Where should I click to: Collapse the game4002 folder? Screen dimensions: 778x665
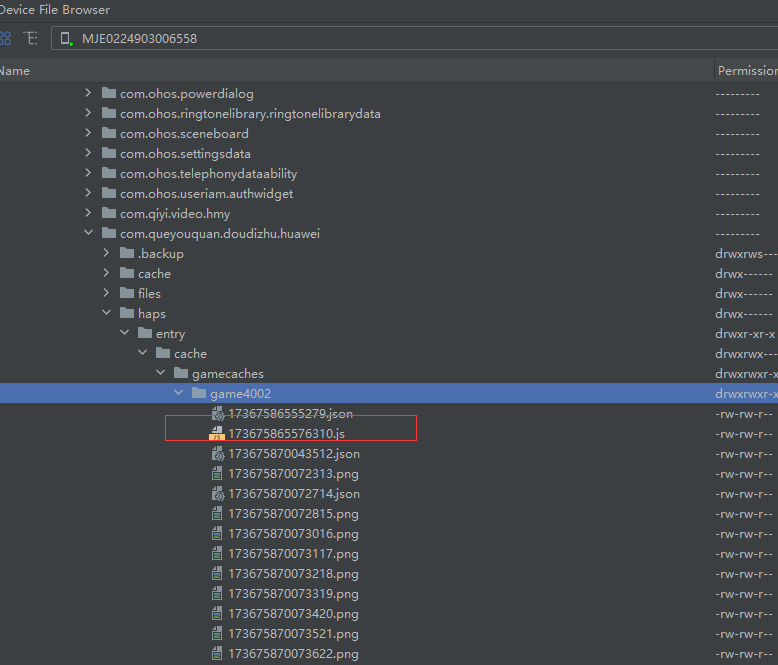point(179,393)
